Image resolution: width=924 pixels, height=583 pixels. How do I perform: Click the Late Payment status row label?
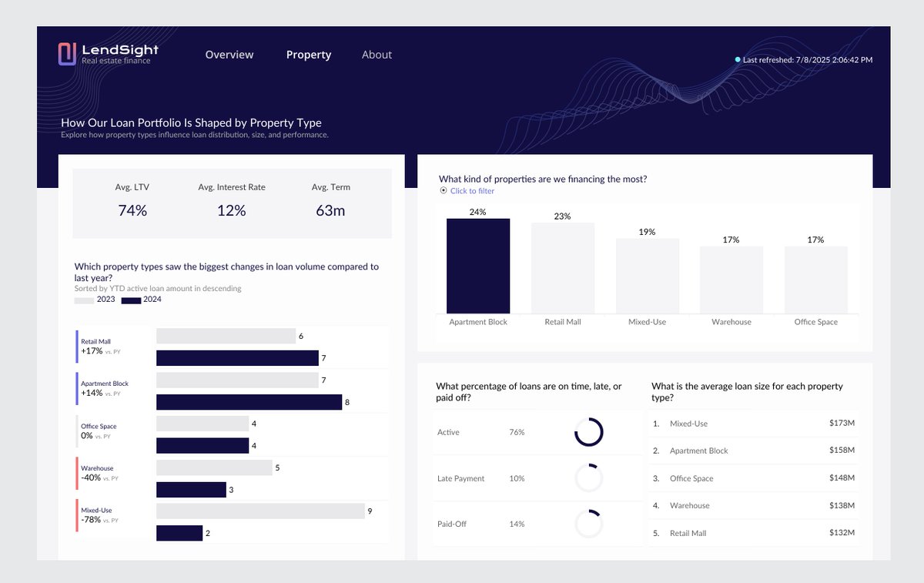460,478
